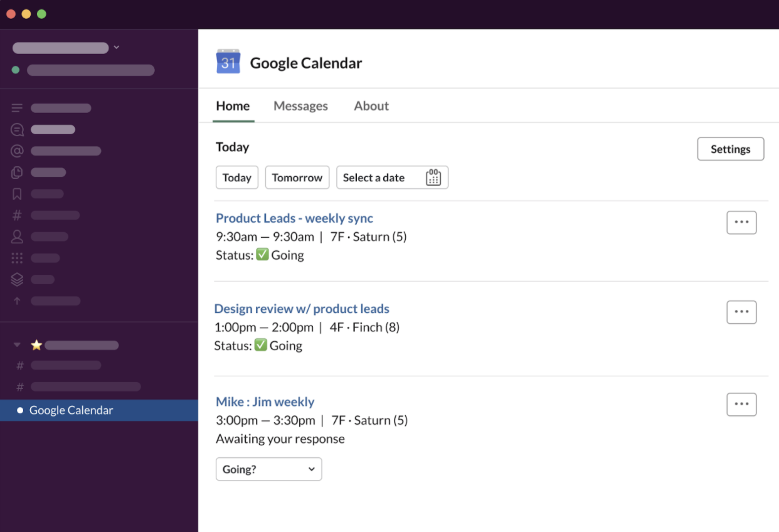Expand the workspace name dropdown chevron
Viewport: 779px width, 532px height.
[x=117, y=48]
